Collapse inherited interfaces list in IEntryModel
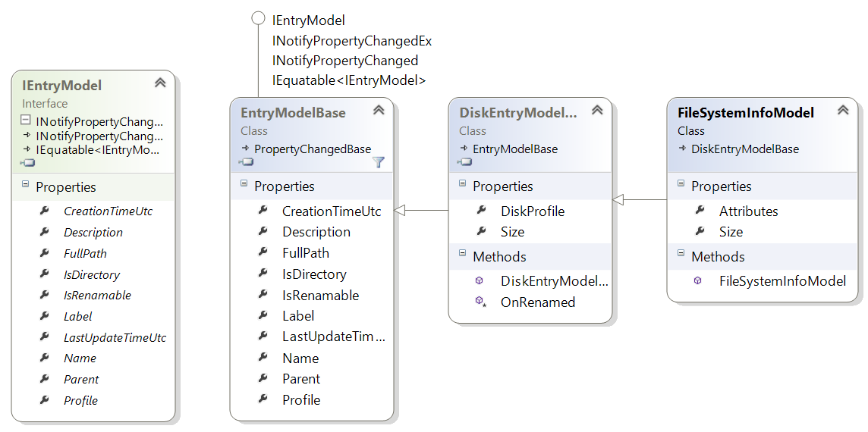The height and width of the screenshot is (432, 868). 25,120
